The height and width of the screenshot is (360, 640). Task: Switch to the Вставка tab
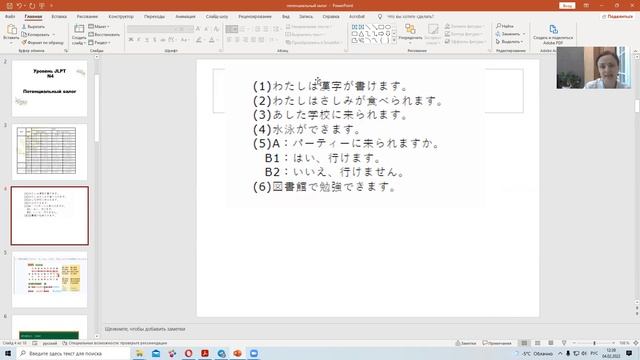coord(59,17)
